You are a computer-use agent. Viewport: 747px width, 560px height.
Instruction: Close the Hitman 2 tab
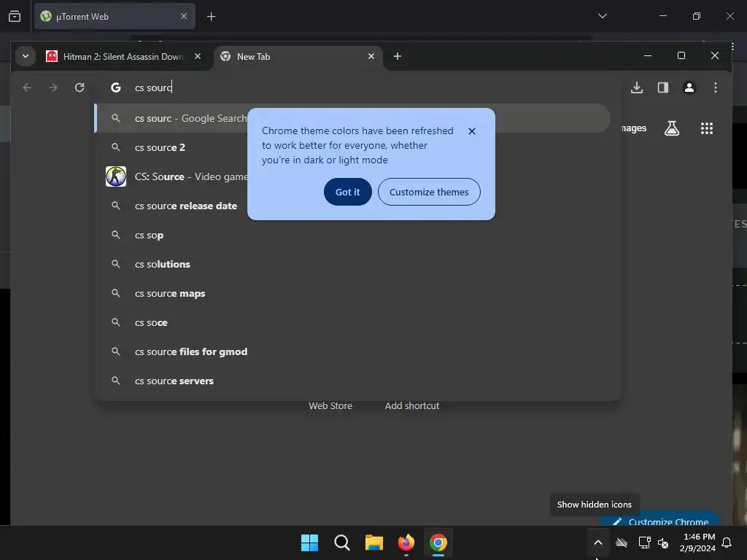(x=197, y=57)
